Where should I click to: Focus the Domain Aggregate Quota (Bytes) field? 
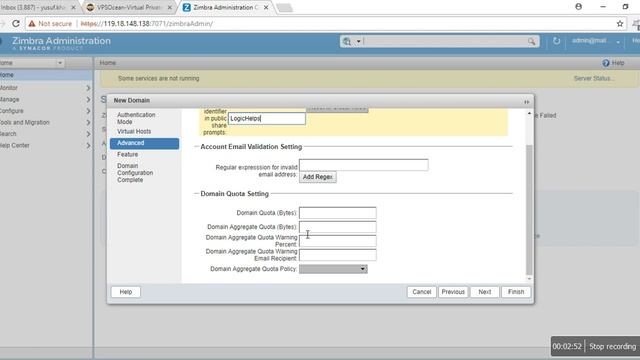[338, 227]
